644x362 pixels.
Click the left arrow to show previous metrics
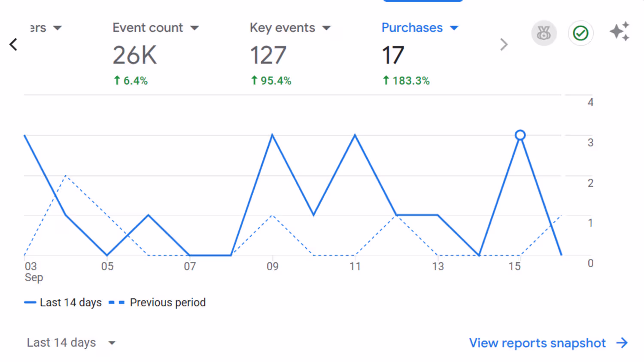[13, 44]
